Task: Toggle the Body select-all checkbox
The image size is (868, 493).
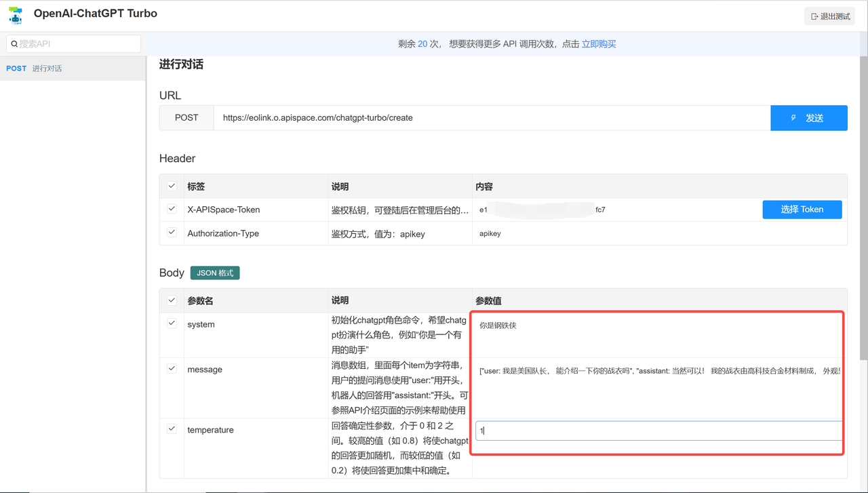Action: pyautogui.click(x=172, y=300)
